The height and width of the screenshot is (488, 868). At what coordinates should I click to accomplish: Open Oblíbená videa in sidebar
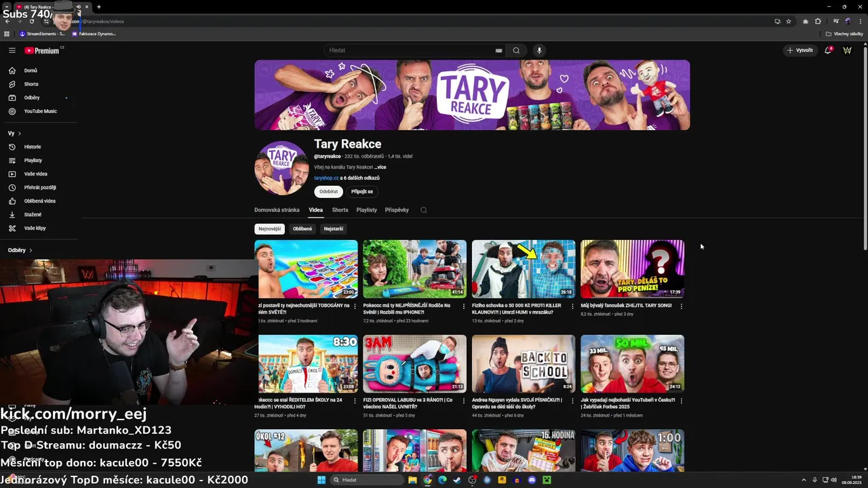39,201
